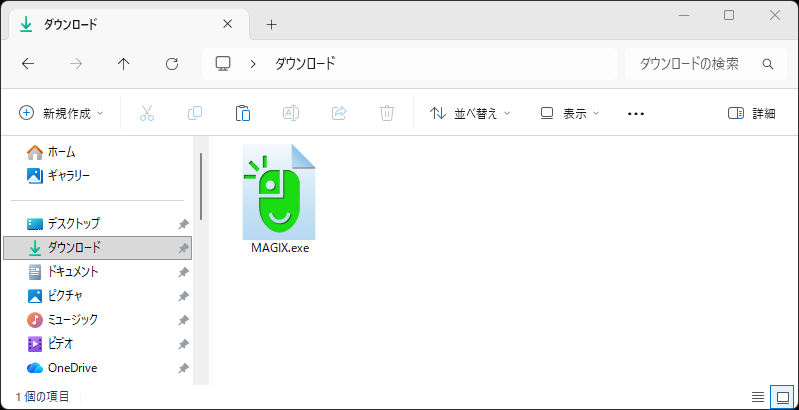Go up one folder level

pyautogui.click(x=124, y=64)
